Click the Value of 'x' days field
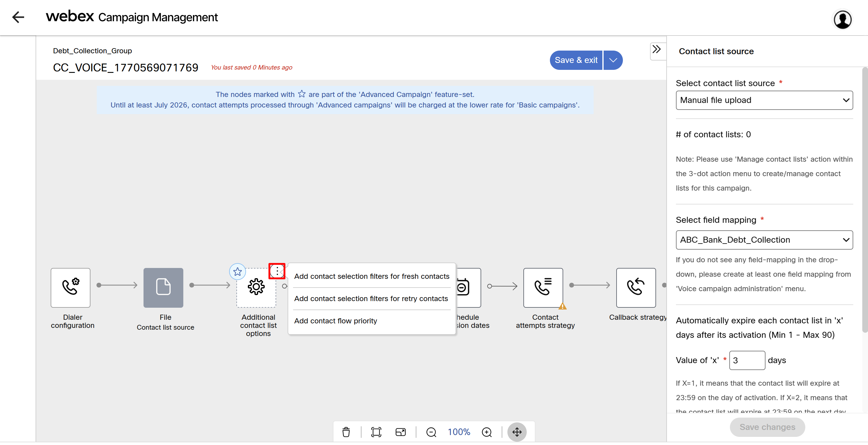Image resolution: width=868 pixels, height=445 pixels. pyautogui.click(x=747, y=360)
